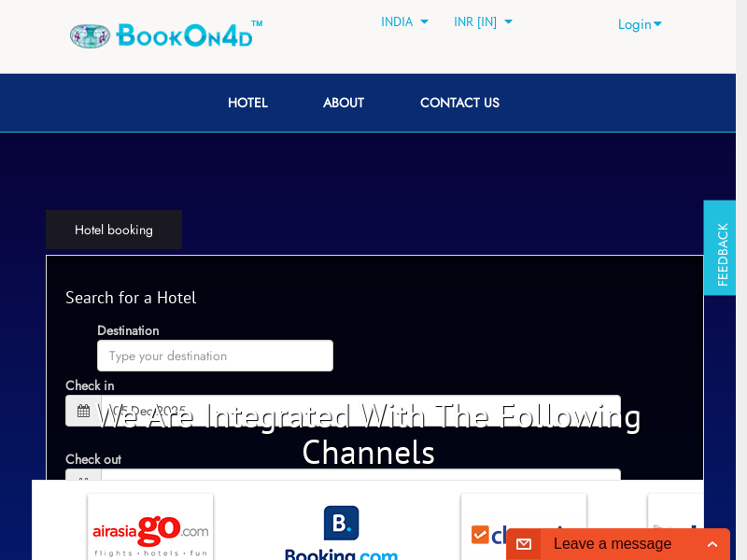Screen dimensions: 747x560
Task: Click the Check out date field
Action: pos(360,475)
